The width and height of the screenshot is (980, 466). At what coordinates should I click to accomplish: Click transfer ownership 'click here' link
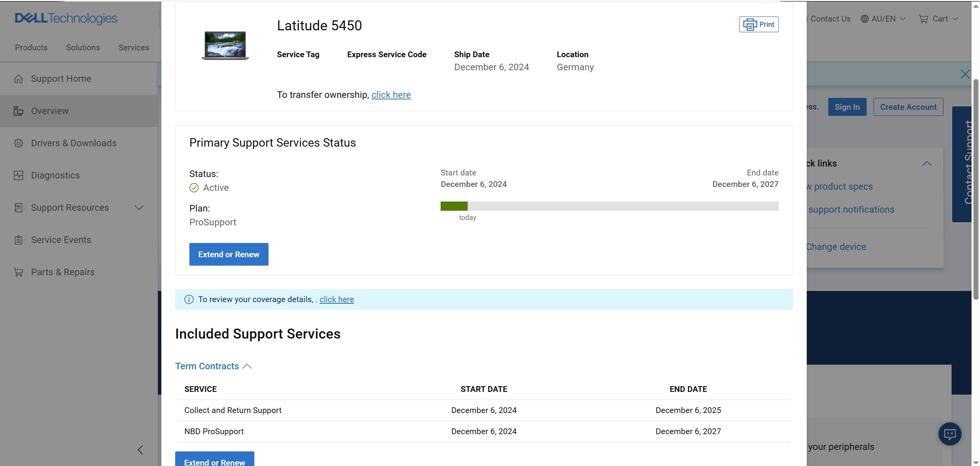[391, 95]
